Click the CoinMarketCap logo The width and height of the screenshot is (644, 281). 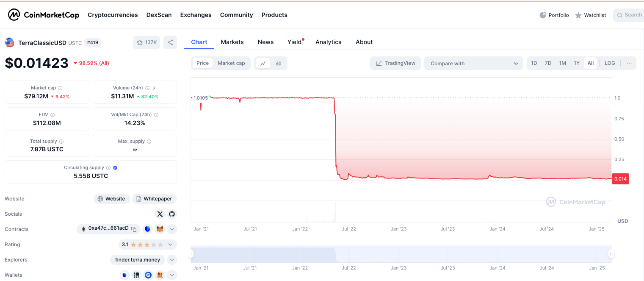tap(44, 15)
